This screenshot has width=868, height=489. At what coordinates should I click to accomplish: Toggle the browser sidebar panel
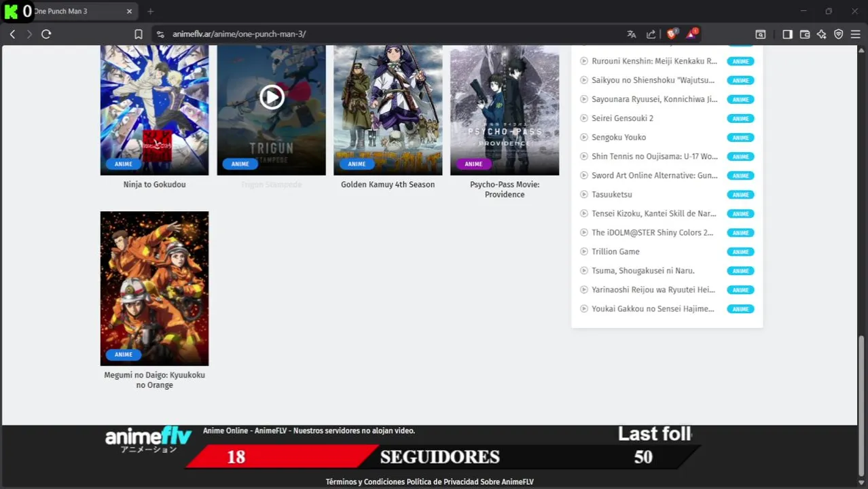point(787,34)
